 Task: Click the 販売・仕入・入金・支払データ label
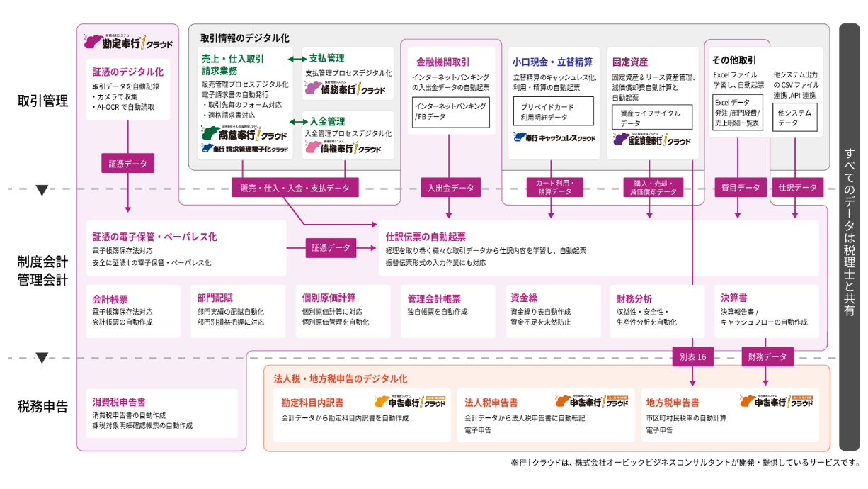tap(295, 188)
